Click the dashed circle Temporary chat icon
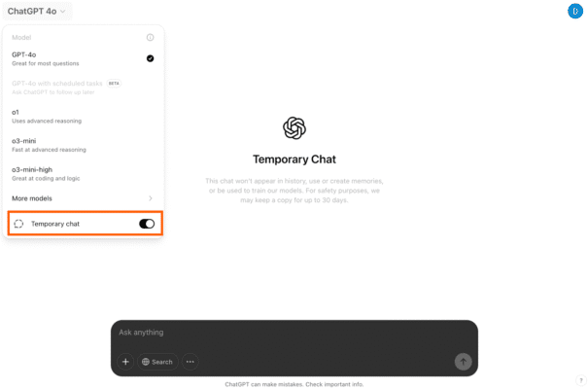The image size is (588, 389). [18, 224]
